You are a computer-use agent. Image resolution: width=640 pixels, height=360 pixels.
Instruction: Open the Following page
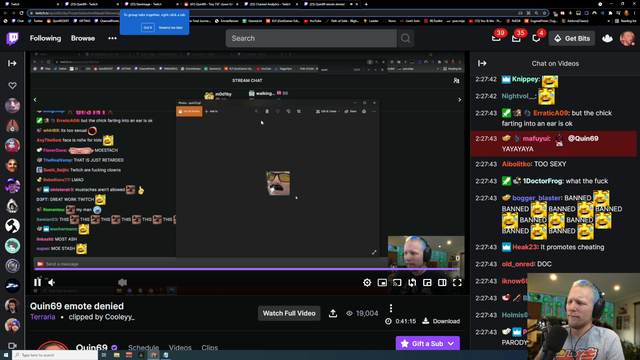45,38
